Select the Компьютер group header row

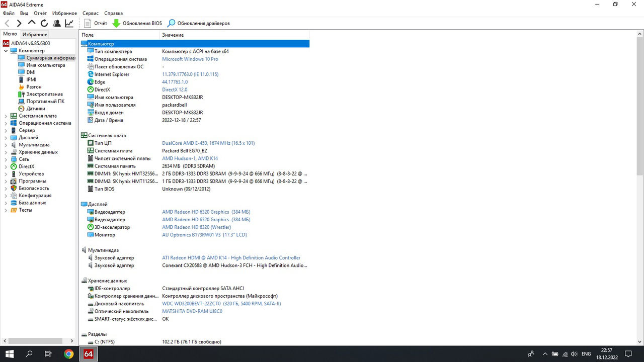pos(195,44)
